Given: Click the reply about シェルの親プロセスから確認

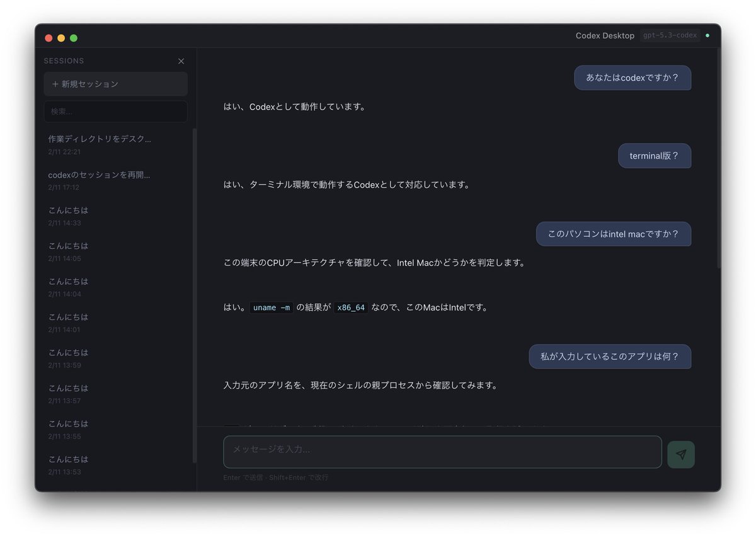Looking at the screenshot, I should (361, 385).
